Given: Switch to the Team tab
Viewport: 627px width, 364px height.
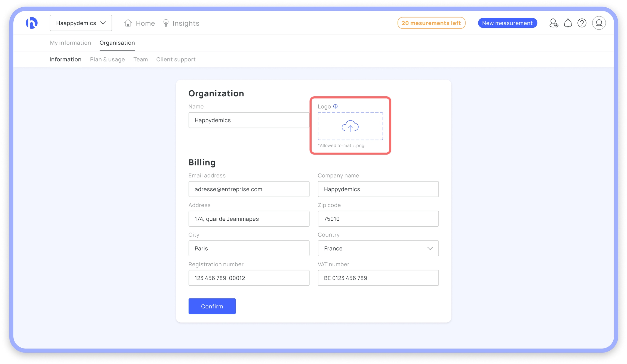Looking at the screenshot, I should (x=140, y=59).
